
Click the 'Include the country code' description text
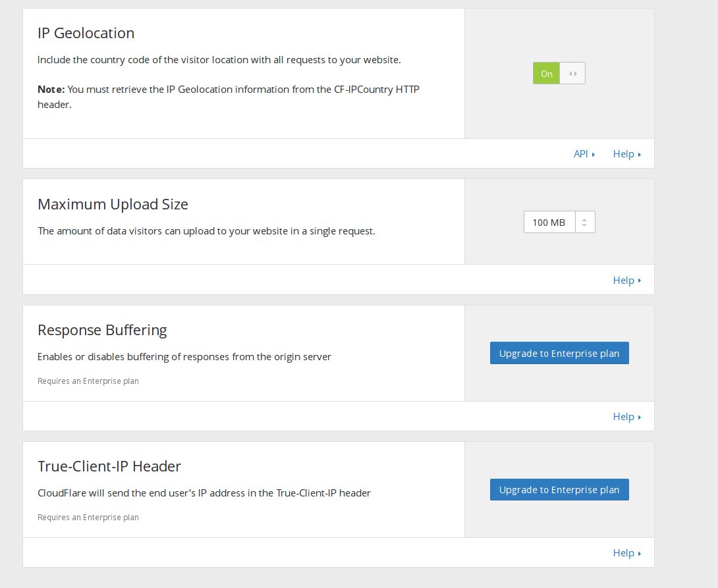pyautogui.click(x=219, y=60)
